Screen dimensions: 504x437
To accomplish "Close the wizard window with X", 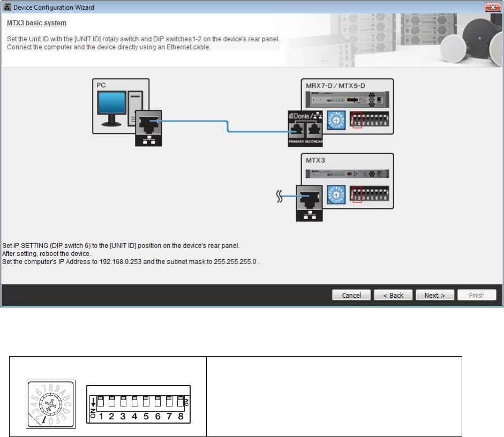I will click(493, 7).
